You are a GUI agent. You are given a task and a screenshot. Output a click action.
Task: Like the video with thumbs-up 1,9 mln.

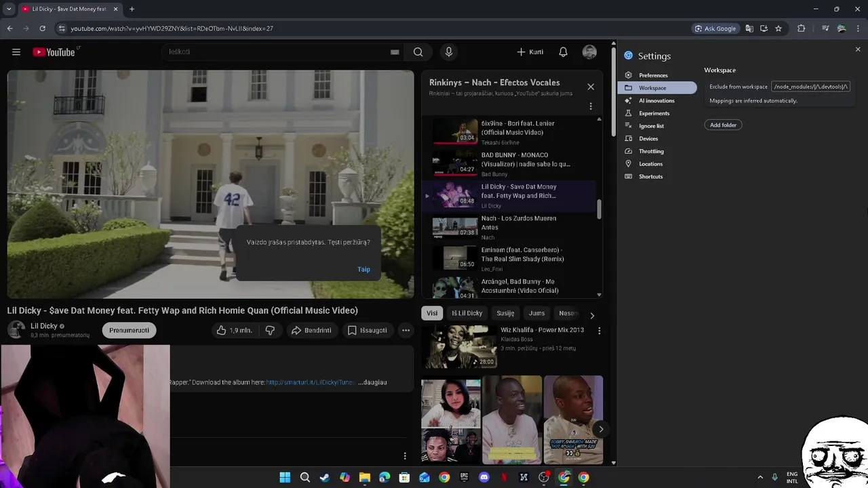tap(234, 330)
